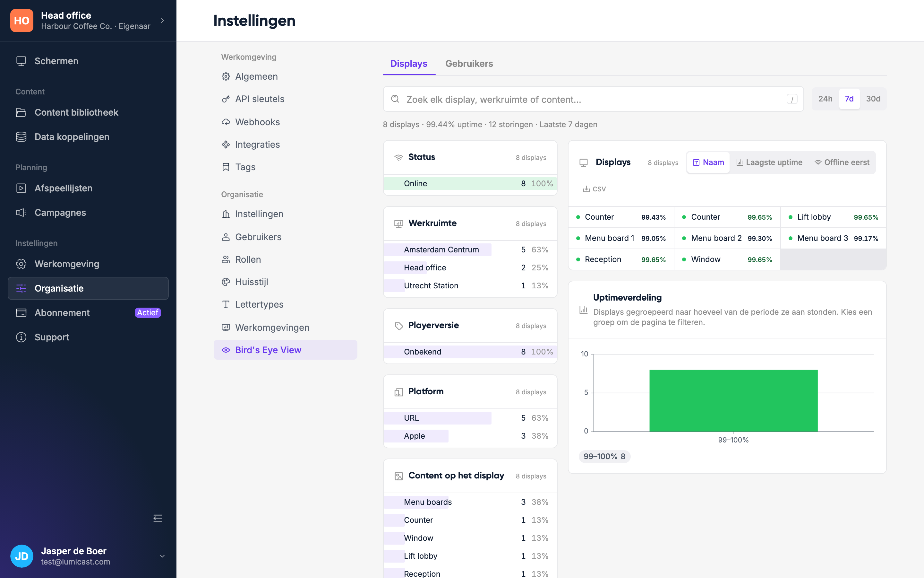Sort displays Offline eerst
Image resolution: width=924 pixels, height=578 pixels.
pos(842,162)
